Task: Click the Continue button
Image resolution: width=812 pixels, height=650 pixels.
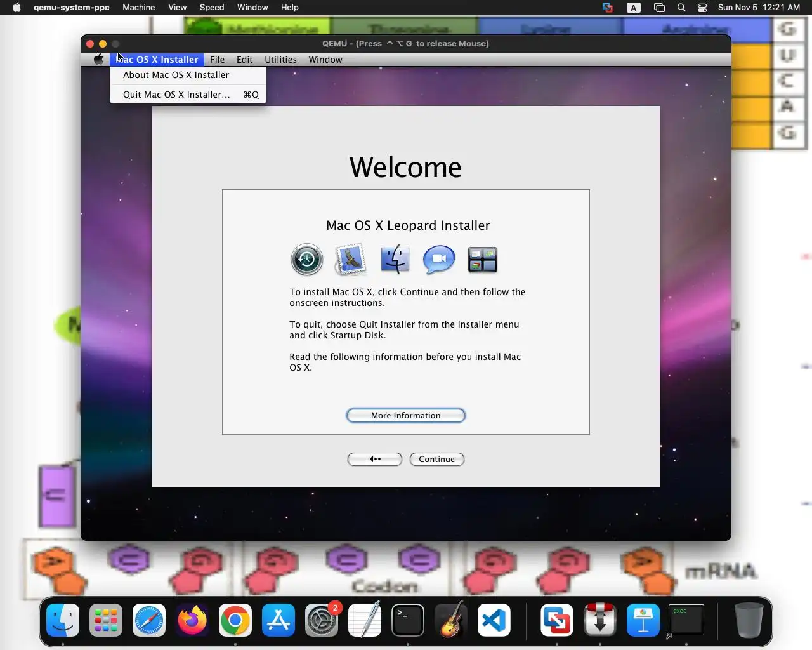Action: tap(437, 460)
